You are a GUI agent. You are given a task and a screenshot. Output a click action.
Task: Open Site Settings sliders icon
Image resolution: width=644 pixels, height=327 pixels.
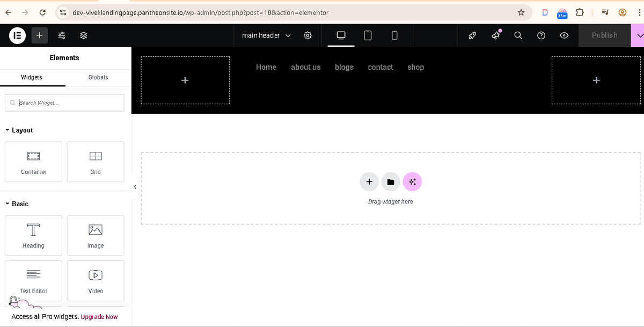pos(62,35)
